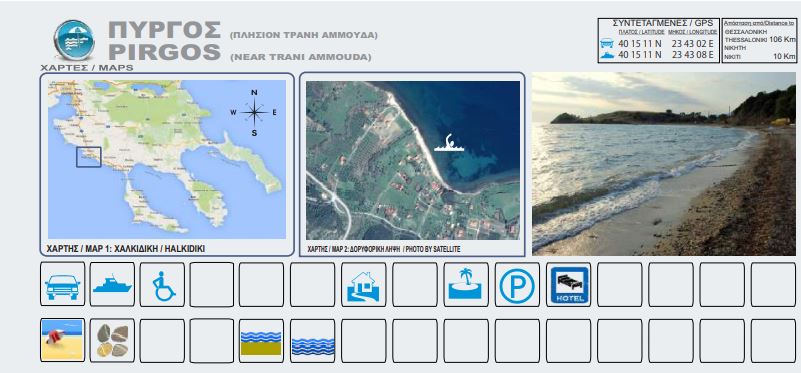
Task: Click the parking P icon
Action: [517, 285]
